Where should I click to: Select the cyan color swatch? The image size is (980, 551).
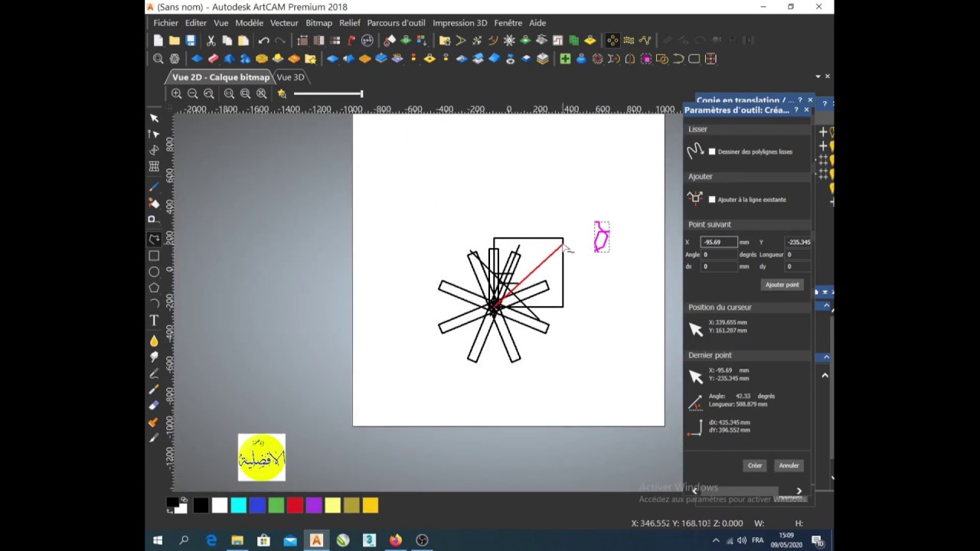point(238,505)
